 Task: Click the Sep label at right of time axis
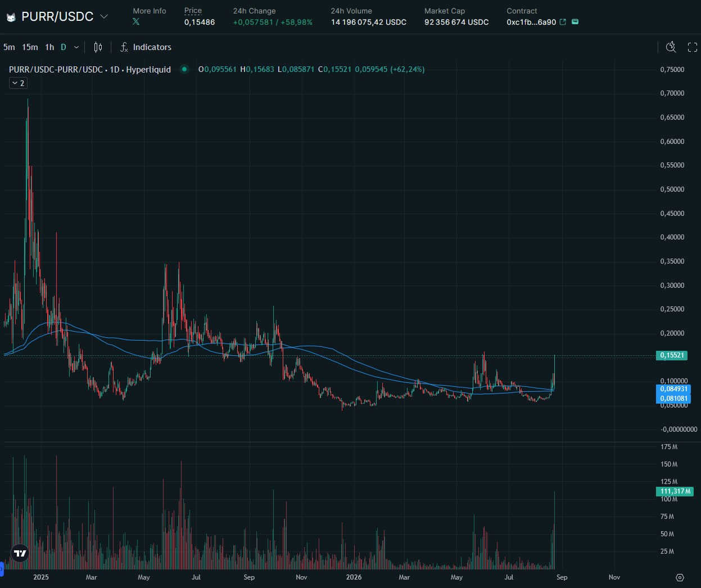point(562,577)
